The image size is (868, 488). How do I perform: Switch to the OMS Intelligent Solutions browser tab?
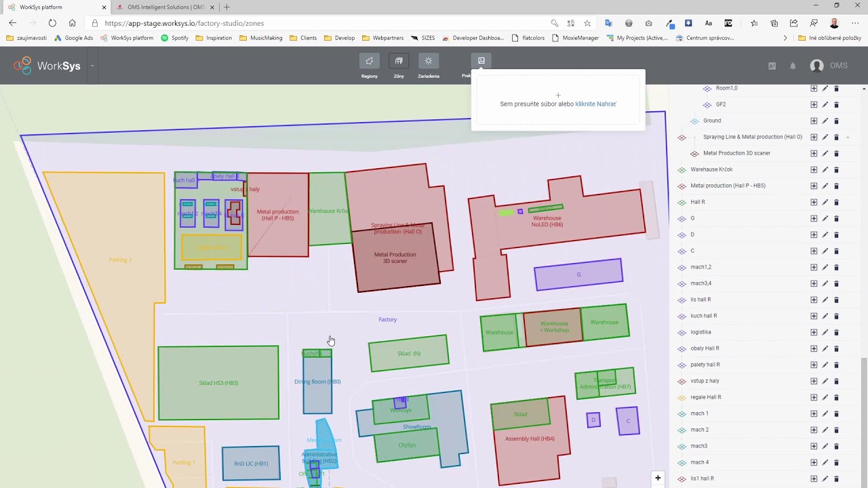pyautogui.click(x=165, y=7)
